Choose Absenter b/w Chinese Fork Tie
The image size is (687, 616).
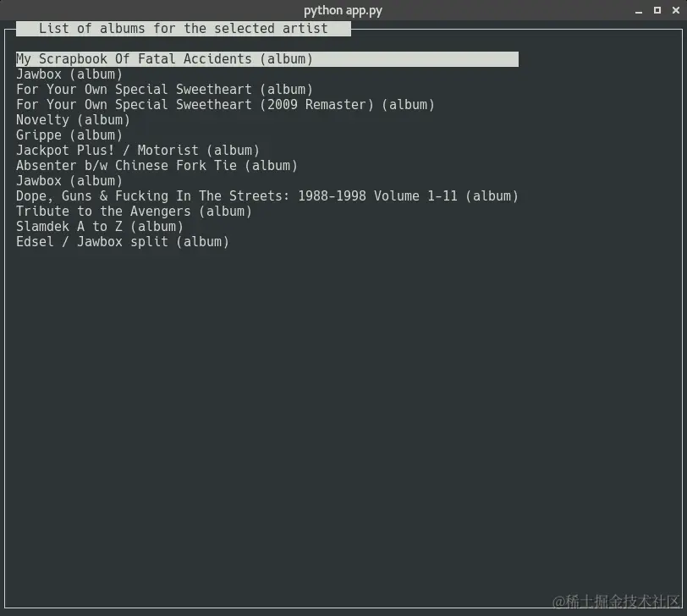[x=157, y=166]
